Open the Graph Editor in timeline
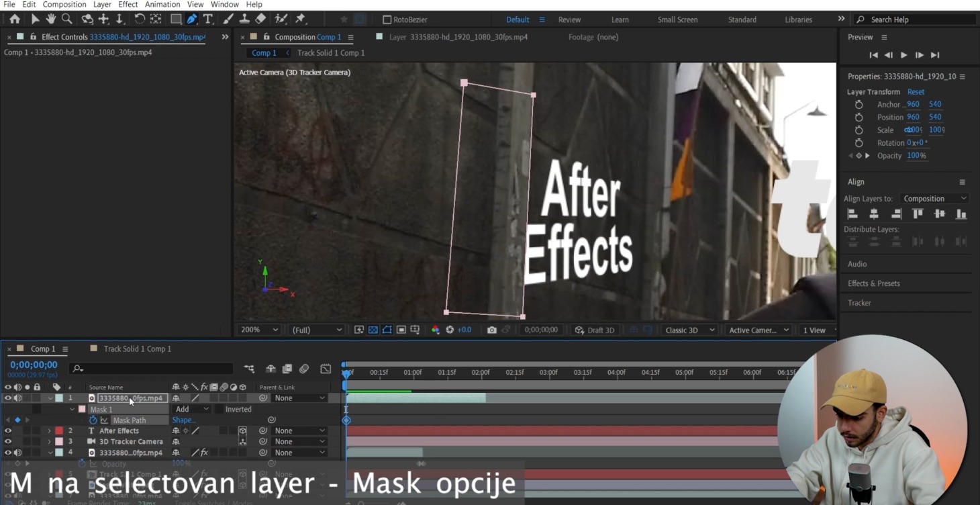The height and width of the screenshot is (505, 980). (x=326, y=369)
